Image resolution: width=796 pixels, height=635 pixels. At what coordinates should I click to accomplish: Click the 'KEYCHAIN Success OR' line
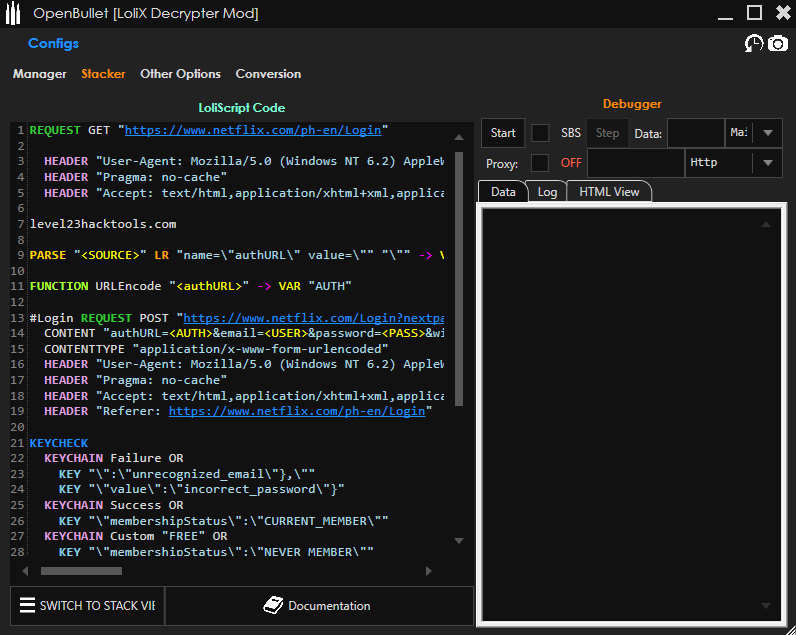pos(114,506)
